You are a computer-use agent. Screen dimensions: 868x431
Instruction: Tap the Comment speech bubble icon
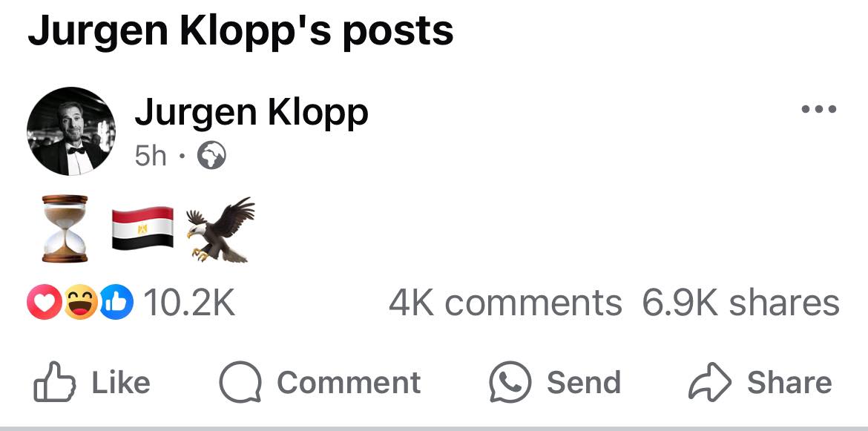click(x=240, y=383)
